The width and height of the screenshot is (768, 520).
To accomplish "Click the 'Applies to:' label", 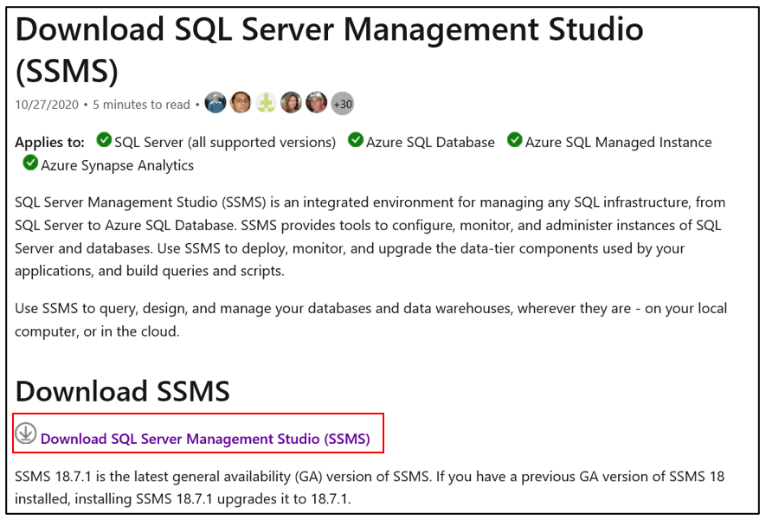I will tap(49, 142).
